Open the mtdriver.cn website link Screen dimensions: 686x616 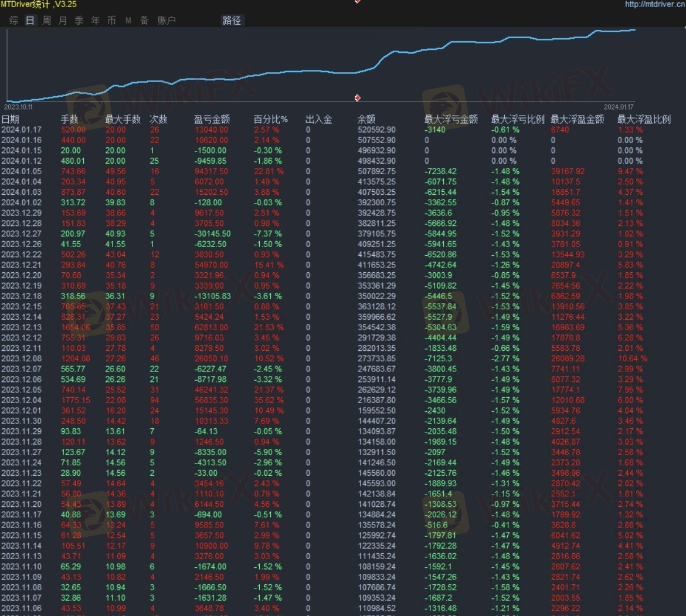655,4
